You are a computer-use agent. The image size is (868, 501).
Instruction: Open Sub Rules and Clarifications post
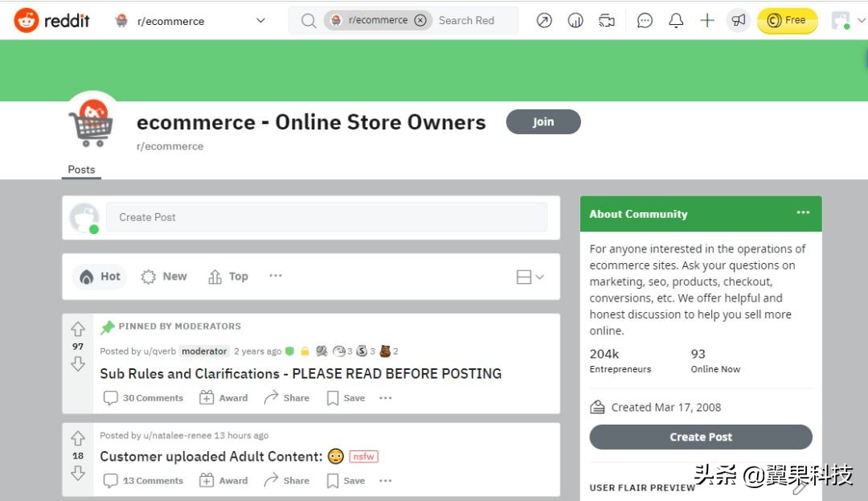tap(301, 374)
